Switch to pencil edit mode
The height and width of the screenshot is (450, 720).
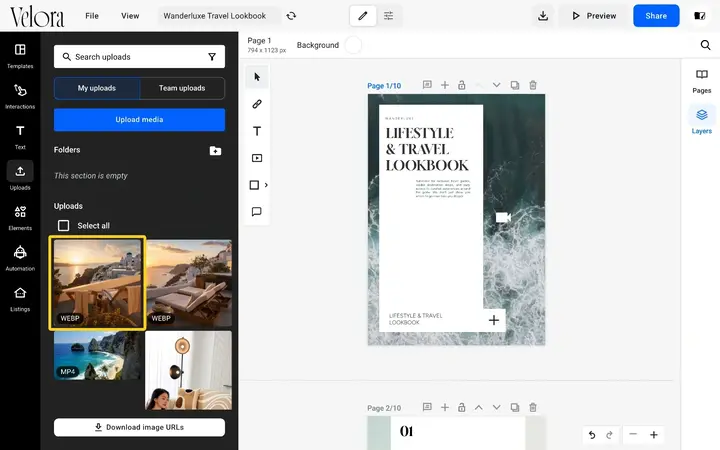point(363,16)
